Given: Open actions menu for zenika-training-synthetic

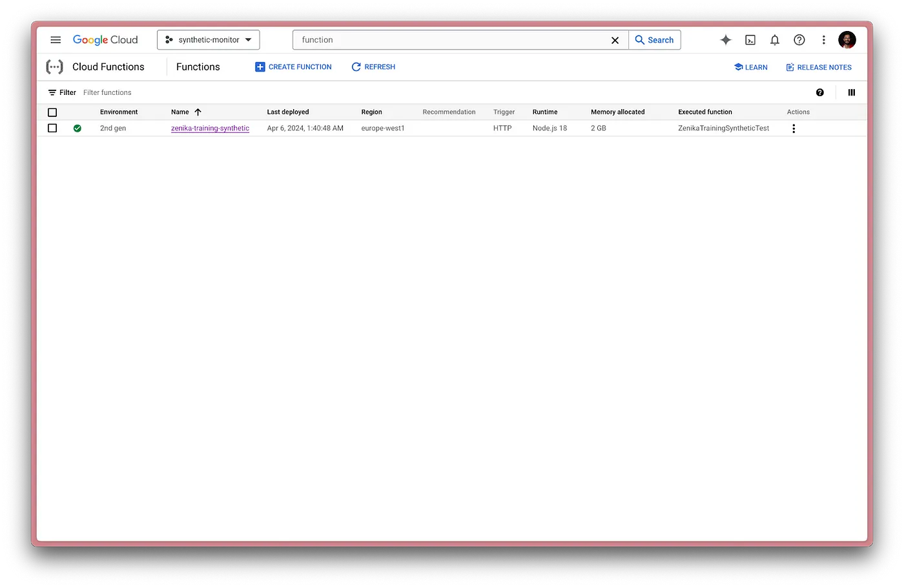Looking at the screenshot, I should tap(794, 128).
